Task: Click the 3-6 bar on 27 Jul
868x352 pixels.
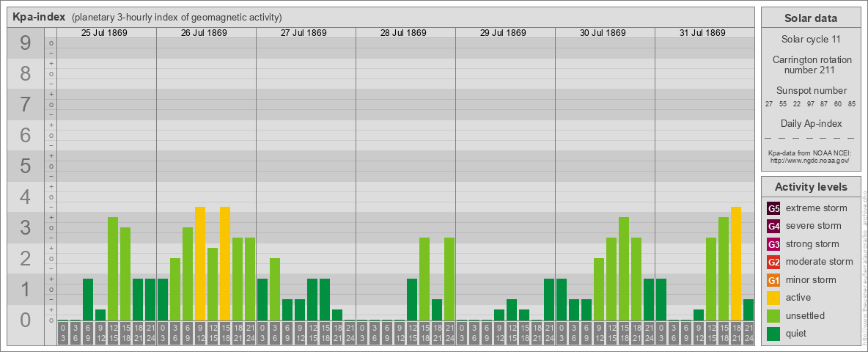Action: 275,290
